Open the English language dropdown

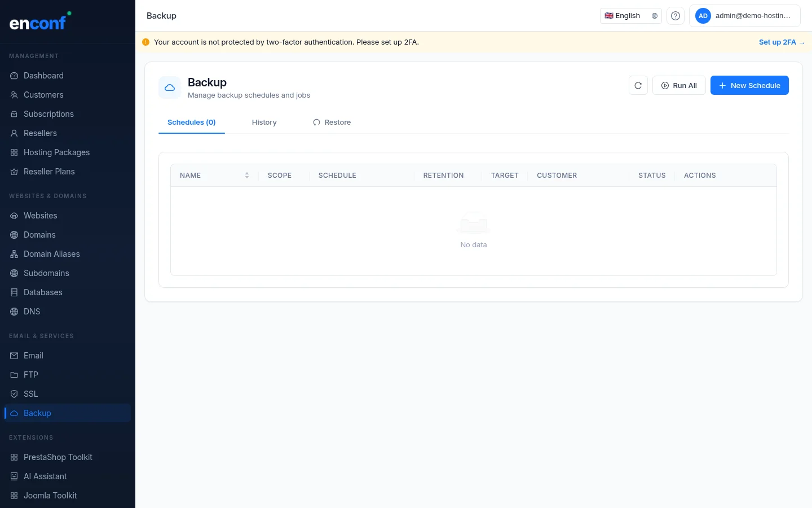pos(630,16)
